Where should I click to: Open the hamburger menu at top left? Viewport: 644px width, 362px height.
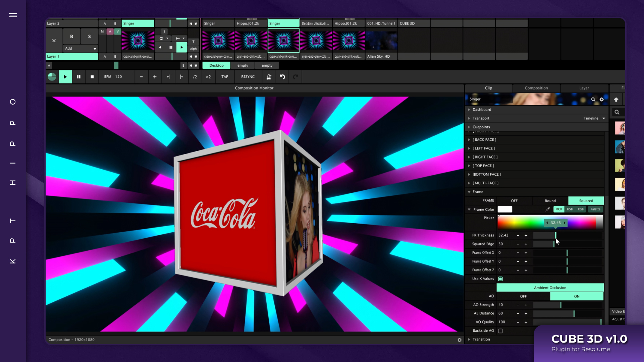tap(13, 15)
